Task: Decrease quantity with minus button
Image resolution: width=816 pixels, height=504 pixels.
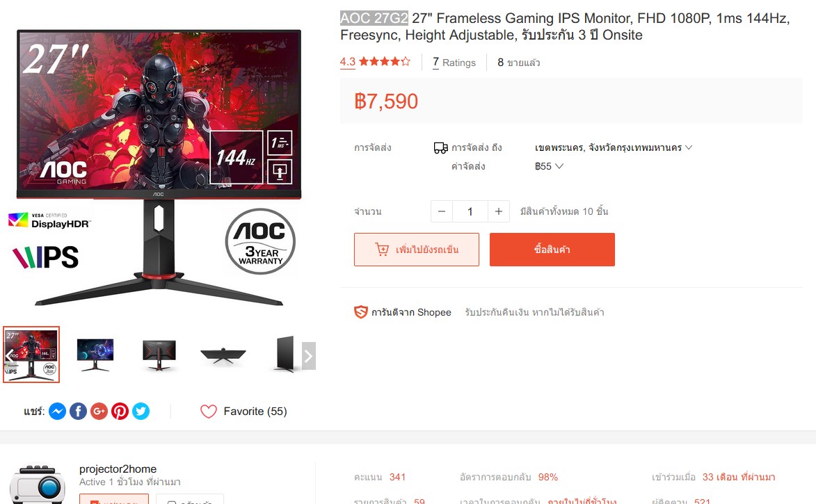Action: (x=442, y=211)
